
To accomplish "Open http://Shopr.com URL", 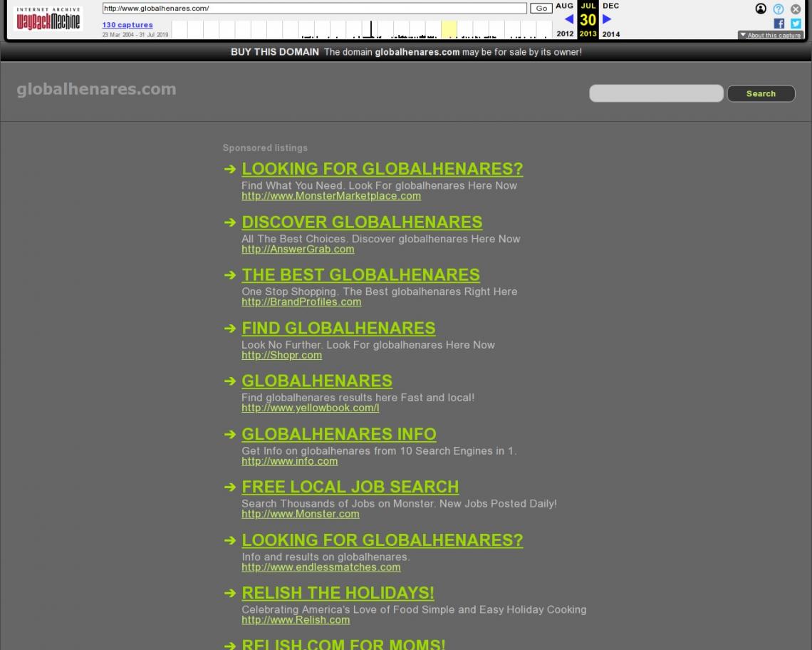I will (282, 356).
